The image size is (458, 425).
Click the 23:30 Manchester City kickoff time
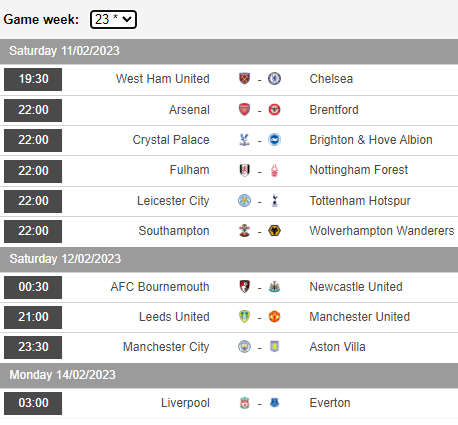coord(33,347)
